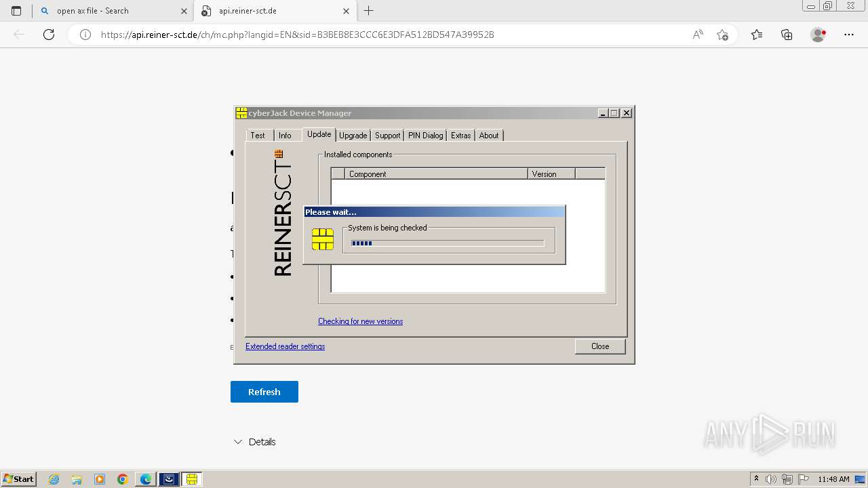This screenshot has height=488, width=868.
Task: Go back with browser back arrow
Action: click(19, 35)
